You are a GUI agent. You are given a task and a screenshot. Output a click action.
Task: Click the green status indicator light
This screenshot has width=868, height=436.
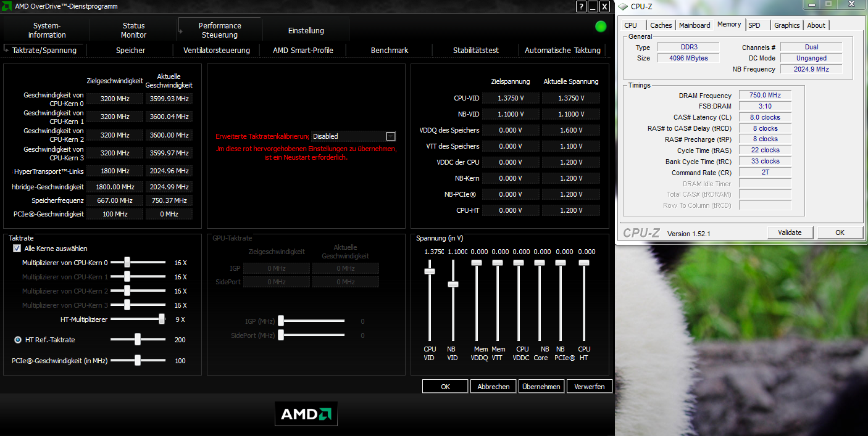pos(601,27)
